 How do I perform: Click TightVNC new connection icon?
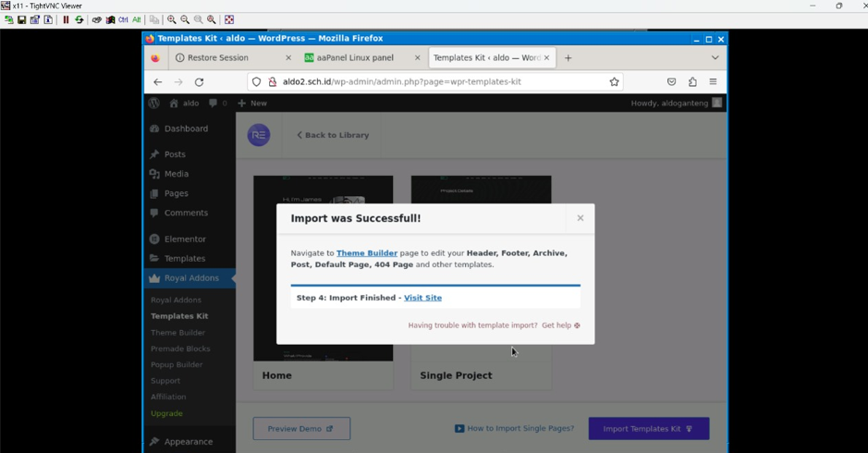9,20
